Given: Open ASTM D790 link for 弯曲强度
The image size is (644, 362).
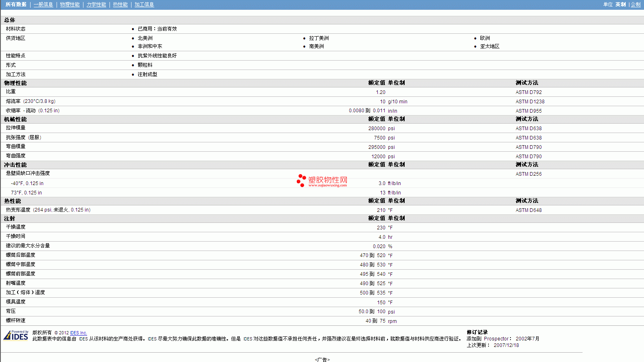Looking at the screenshot, I should tap(528, 157).
